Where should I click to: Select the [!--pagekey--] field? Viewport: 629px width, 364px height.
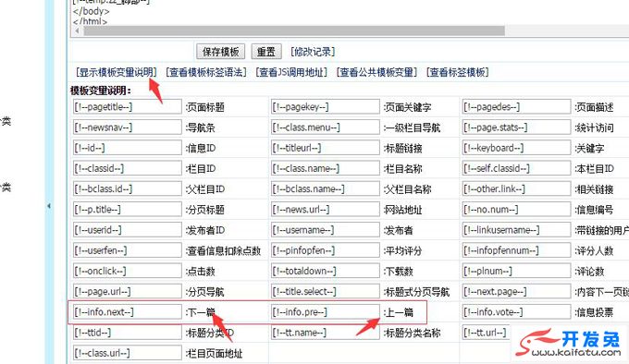pyautogui.click(x=326, y=107)
